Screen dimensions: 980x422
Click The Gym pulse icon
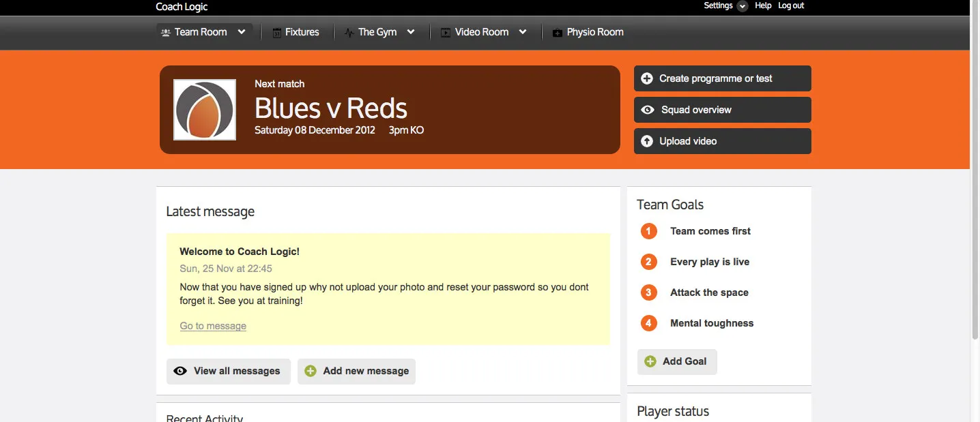[x=349, y=33]
